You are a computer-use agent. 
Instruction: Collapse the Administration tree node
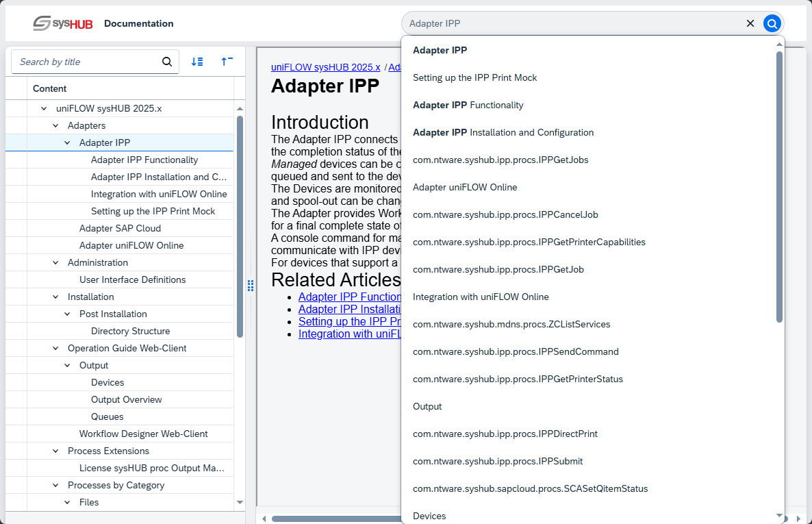click(55, 262)
